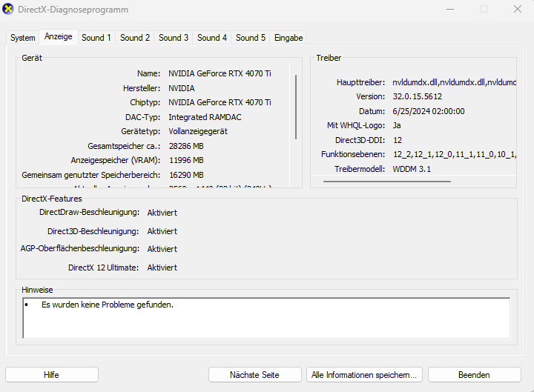Viewport: 534px width, 392px height.
Task: Minimize the DirectX-Diagnoseprogramm window
Action: coord(450,9)
